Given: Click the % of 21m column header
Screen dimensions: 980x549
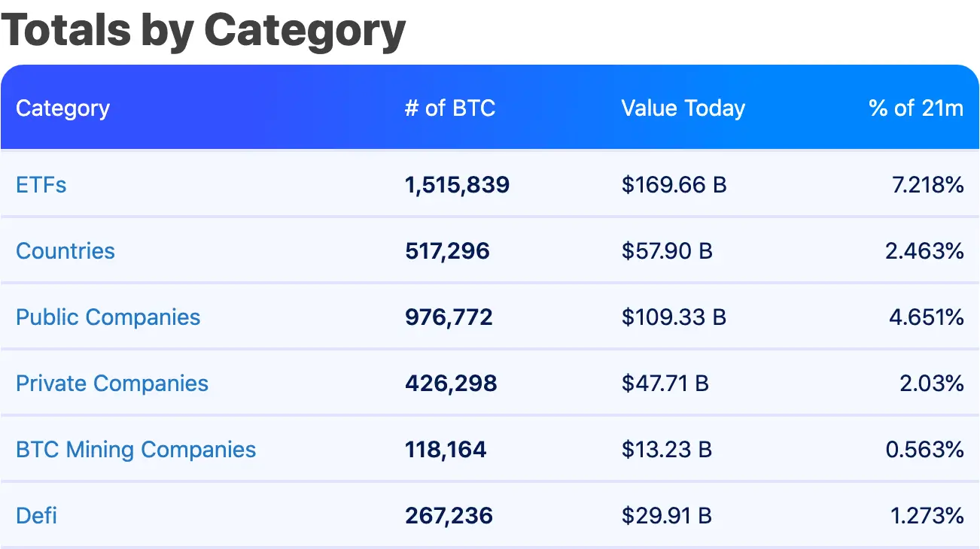Looking at the screenshot, I should [x=916, y=108].
